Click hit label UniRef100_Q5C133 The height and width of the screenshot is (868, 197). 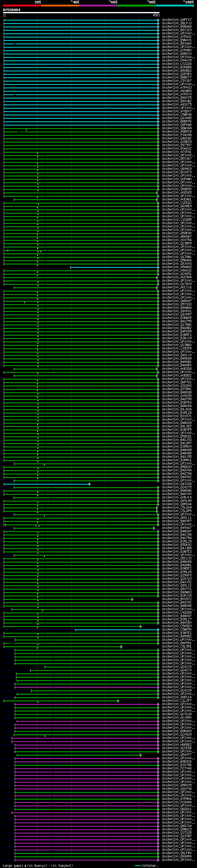(177, 558)
